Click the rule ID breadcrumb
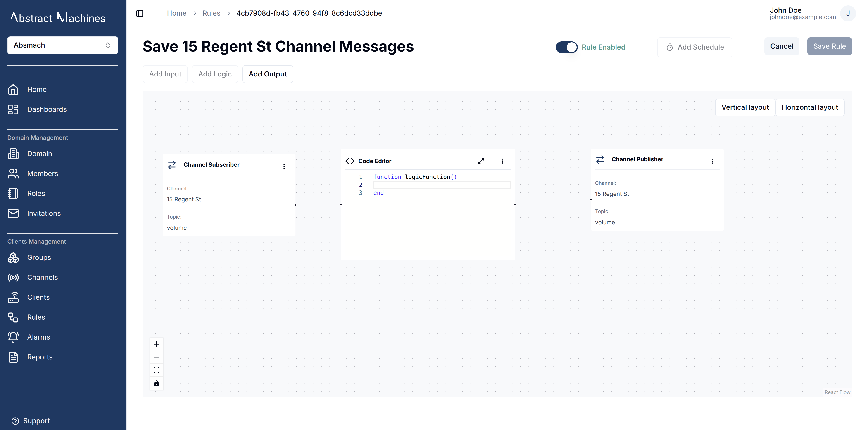 (x=309, y=13)
